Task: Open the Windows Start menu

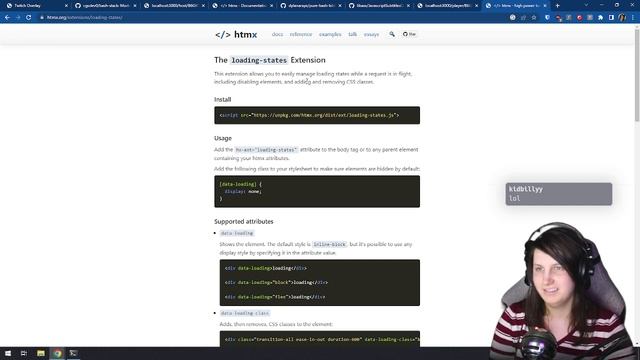Action: coord(8,353)
